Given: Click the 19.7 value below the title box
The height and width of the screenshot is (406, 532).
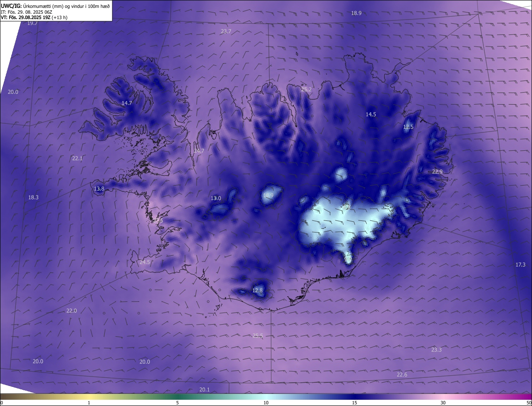Looking at the screenshot, I should 32,23.
